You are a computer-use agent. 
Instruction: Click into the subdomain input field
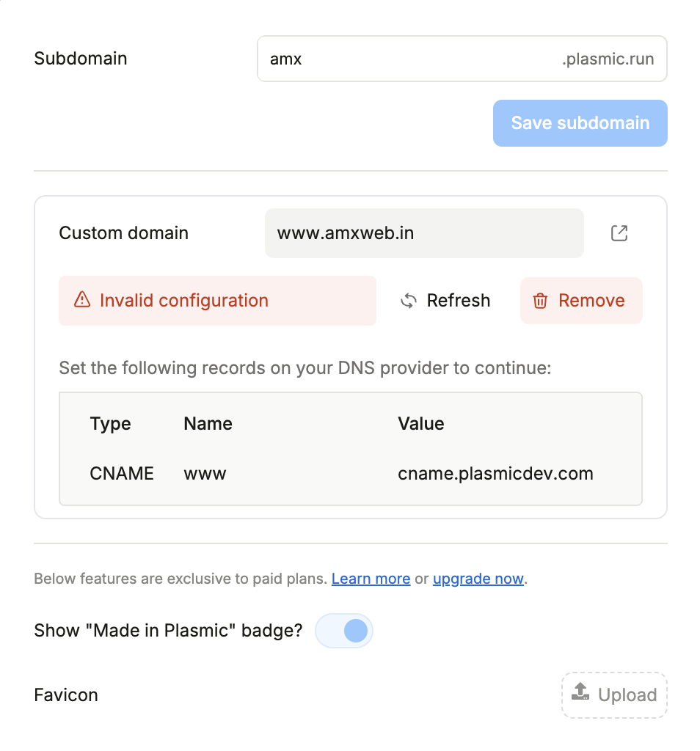click(x=462, y=59)
